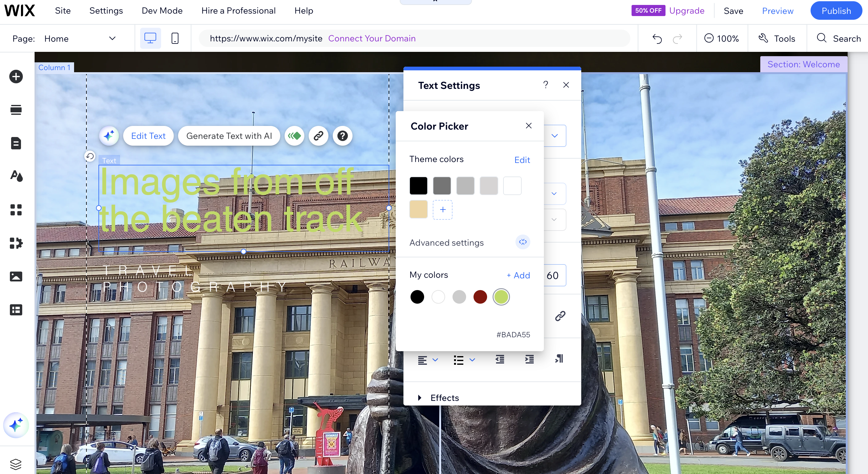Open the AI assistant in the sidebar
868x474 pixels.
click(x=16, y=425)
